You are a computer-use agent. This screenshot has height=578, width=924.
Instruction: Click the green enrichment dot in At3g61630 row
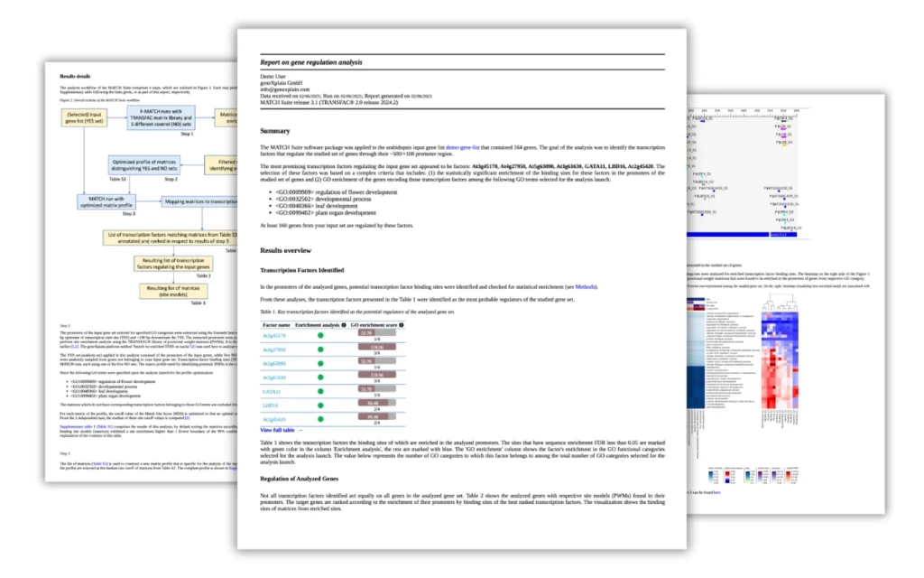(320, 378)
